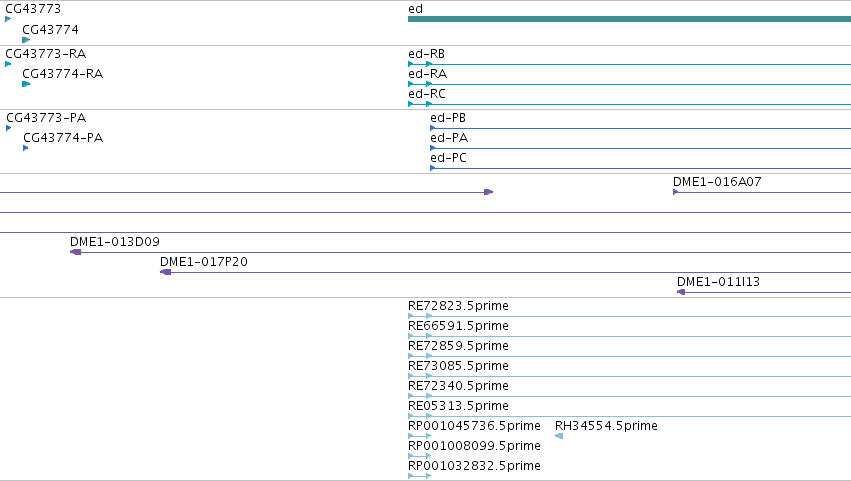851x481 pixels.
Task: Click the RE72823.5prime EST label
Action: click(458, 306)
